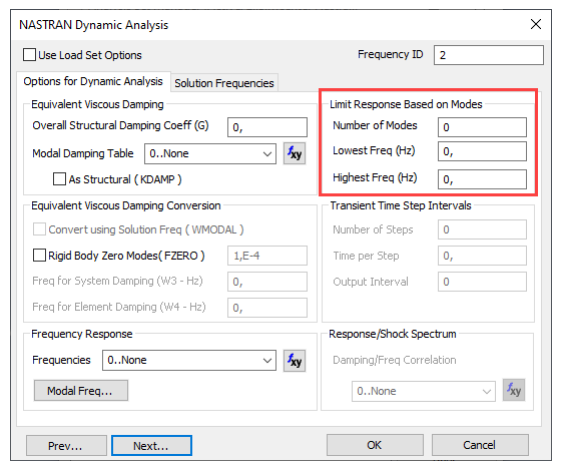Click the FZERO value field showing 1,E-4
Viewport: 561px width, 470px height.
point(267,255)
